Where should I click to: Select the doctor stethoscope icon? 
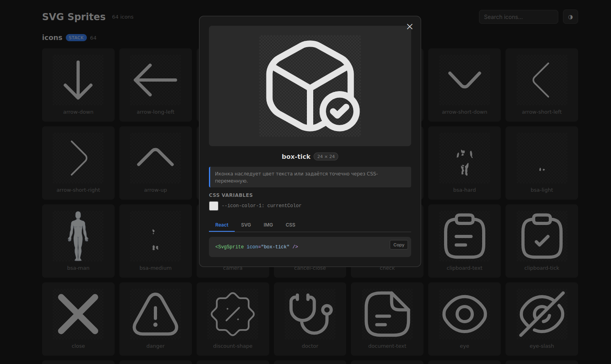310,319
